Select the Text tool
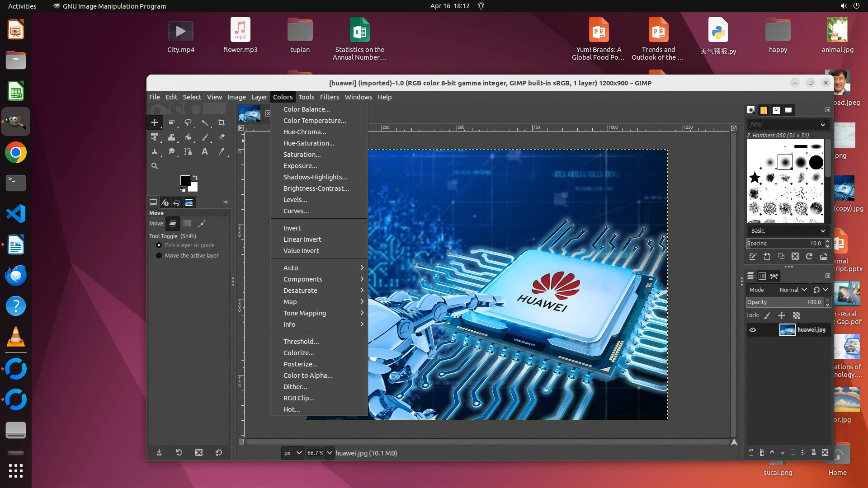The width and height of the screenshot is (868, 488). (205, 152)
